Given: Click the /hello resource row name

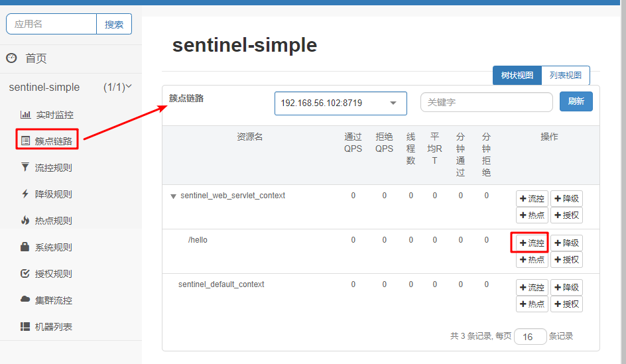Looking at the screenshot, I should coord(198,240).
